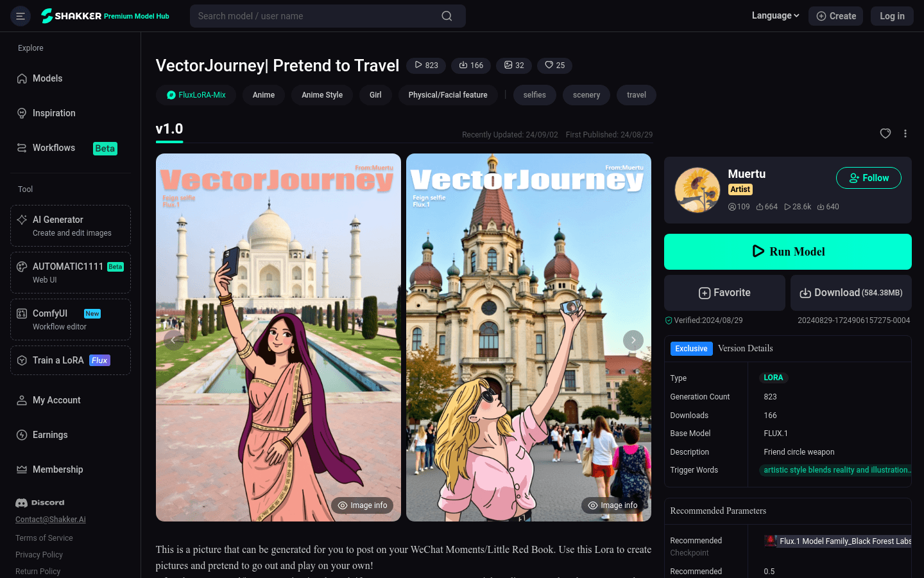Select the scenery tag
Viewport: 924px width, 578px height.
pos(586,95)
